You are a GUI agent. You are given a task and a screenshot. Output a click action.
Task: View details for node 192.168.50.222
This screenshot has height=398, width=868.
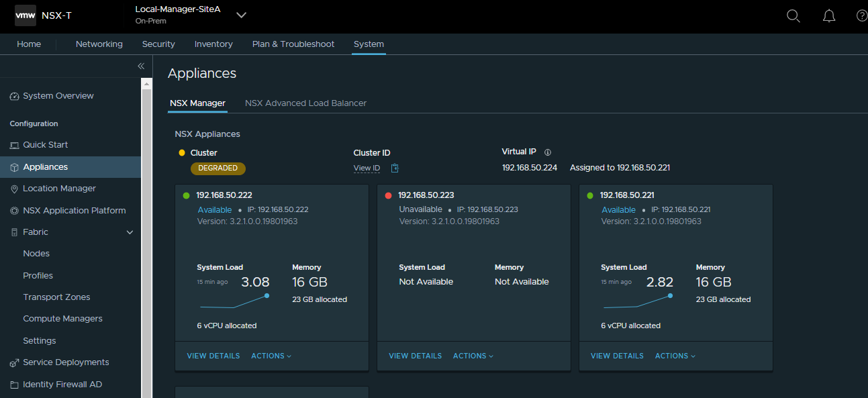tap(213, 356)
